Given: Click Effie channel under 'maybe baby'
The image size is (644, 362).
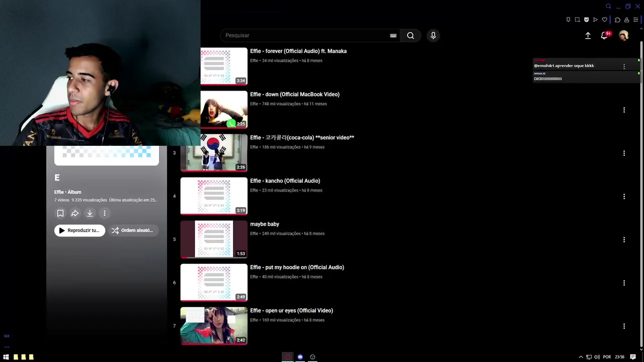Looking at the screenshot, I should 254,233.
